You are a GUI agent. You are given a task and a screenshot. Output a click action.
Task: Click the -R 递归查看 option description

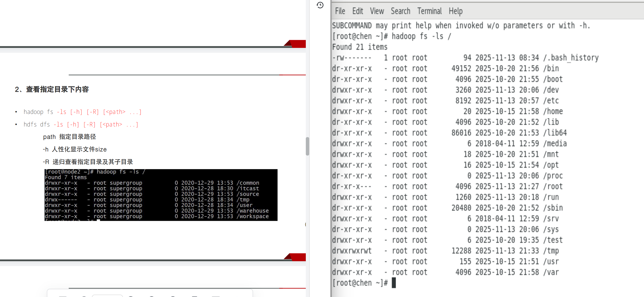click(x=88, y=162)
